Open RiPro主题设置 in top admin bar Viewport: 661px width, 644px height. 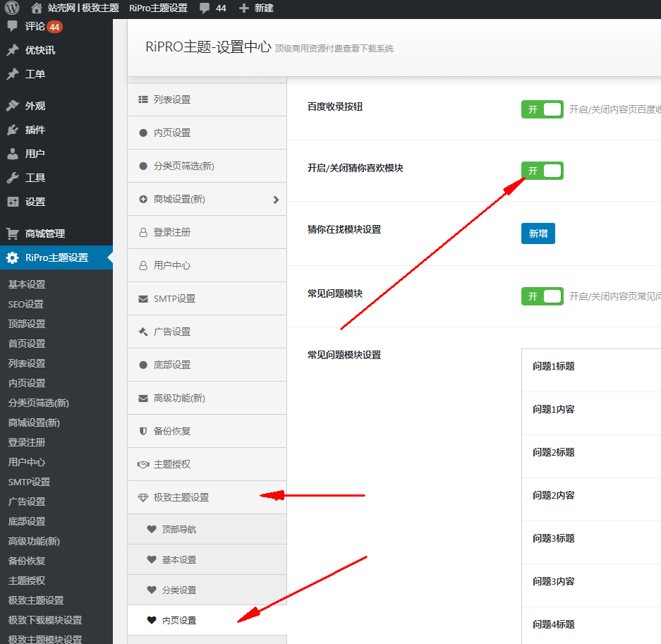(158, 8)
